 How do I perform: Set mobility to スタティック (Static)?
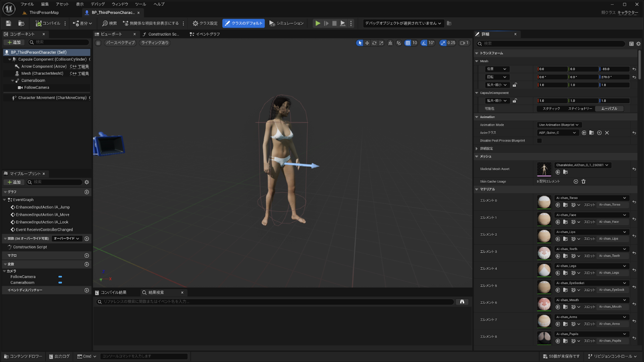click(551, 109)
